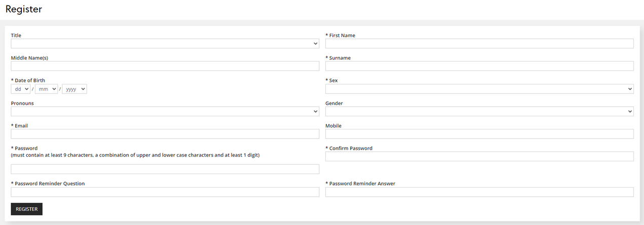Screen dimensions: 644x225
Task: Open the month (mm) dropdown
Action: tap(46, 89)
